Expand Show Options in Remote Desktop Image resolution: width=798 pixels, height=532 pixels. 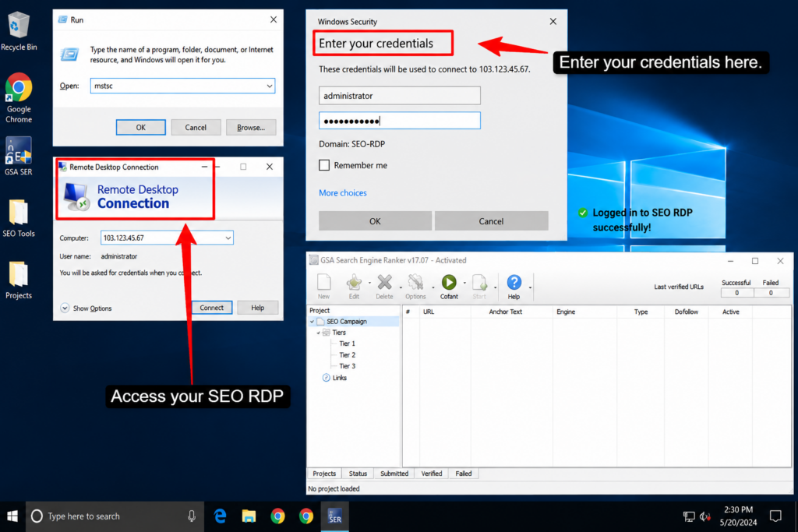pos(86,308)
